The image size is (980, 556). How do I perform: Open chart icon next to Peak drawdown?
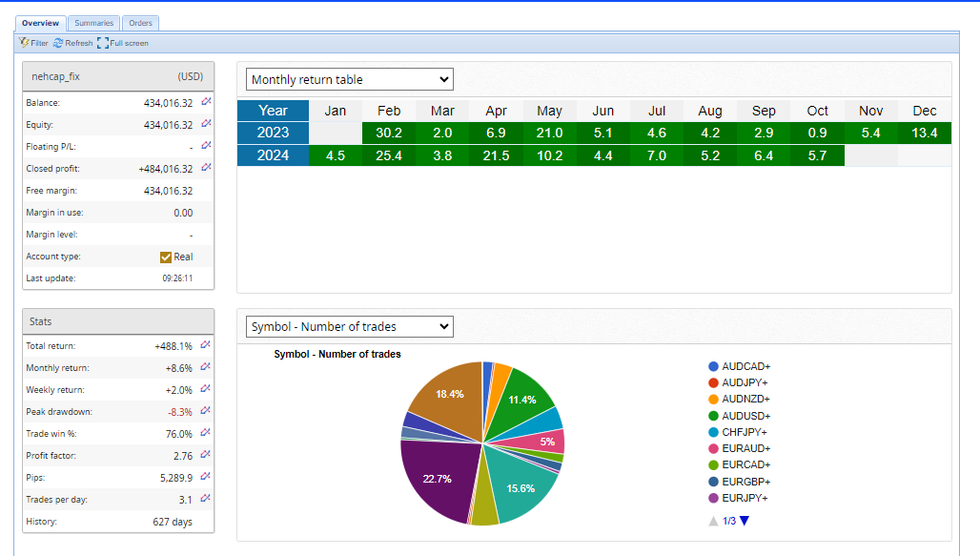[205, 411]
